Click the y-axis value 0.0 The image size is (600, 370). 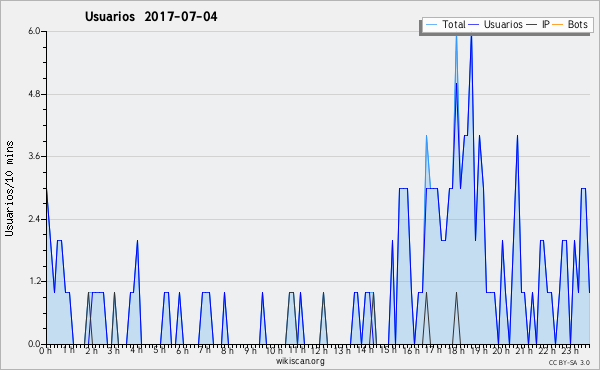point(34,344)
